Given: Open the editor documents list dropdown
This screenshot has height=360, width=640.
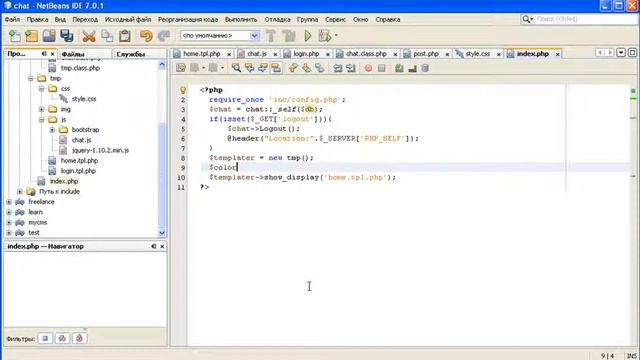Looking at the screenshot, I should pyautogui.click(x=621, y=53).
